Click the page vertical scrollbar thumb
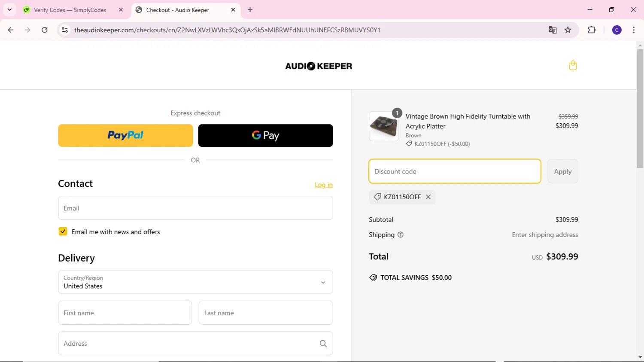 [x=640, y=108]
